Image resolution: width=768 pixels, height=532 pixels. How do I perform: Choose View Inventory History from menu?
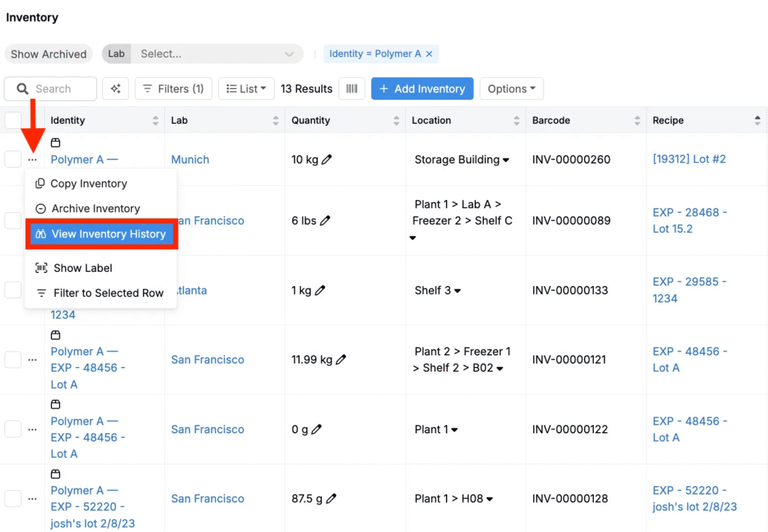pos(101,234)
